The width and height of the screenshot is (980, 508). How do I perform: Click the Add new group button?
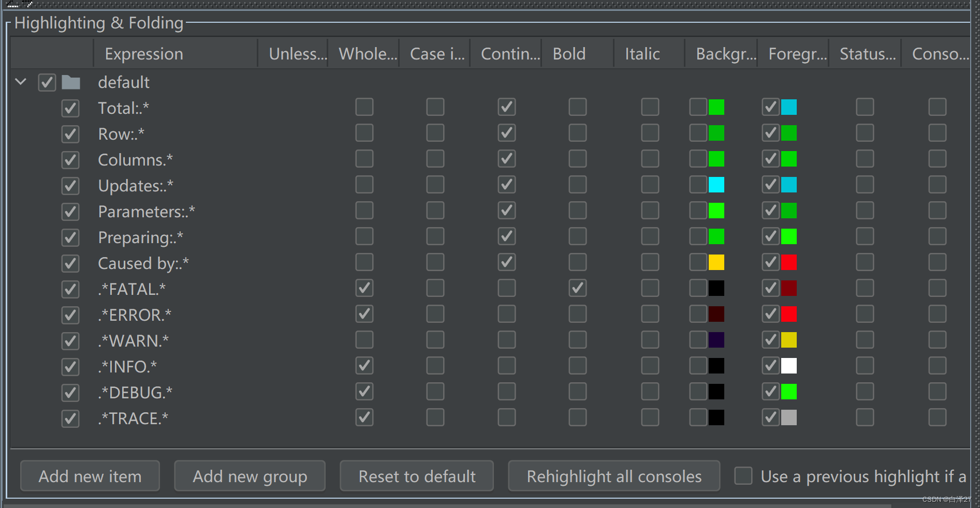pyautogui.click(x=250, y=476)
